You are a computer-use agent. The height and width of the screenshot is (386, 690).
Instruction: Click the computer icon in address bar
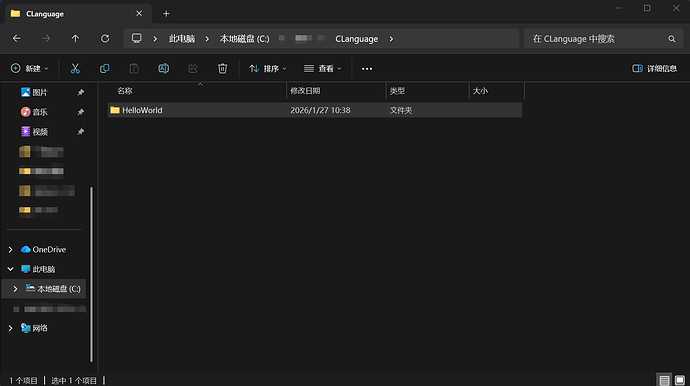pos(137,38)
